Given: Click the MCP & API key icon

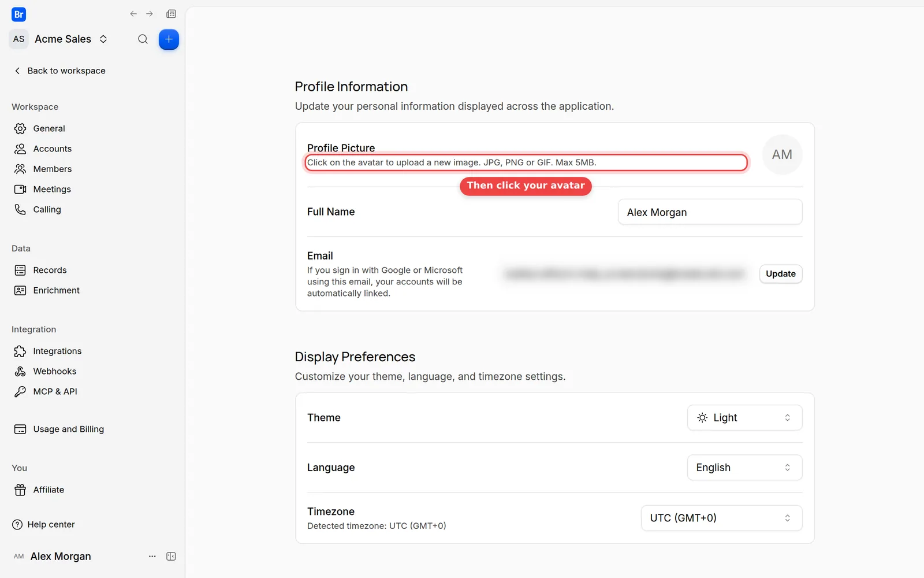Looking at the screenshot, I should click(x=20, y=391).
